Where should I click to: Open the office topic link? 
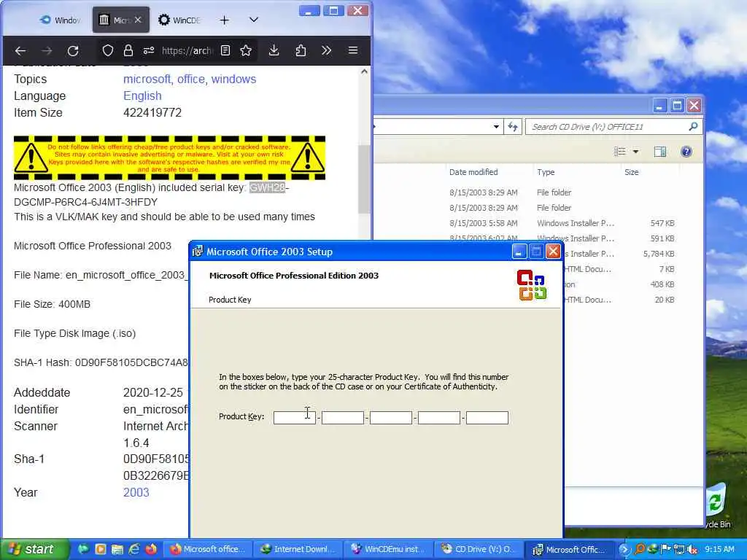[x=190, y=79]
